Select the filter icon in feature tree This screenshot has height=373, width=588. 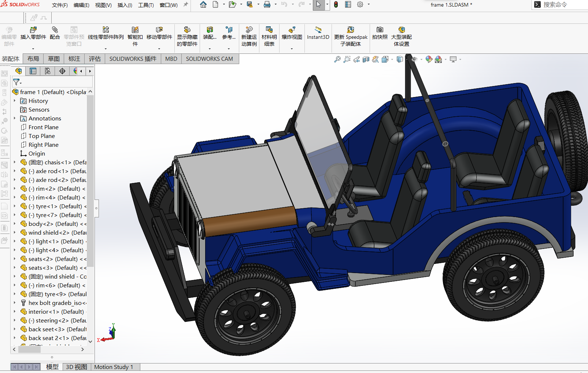click(16, 82)
